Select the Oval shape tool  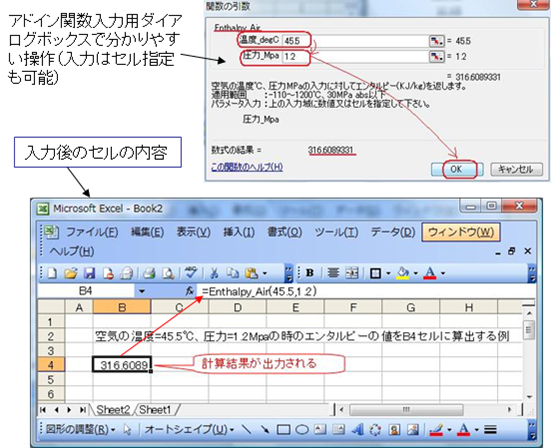click(x=302, y=429)
